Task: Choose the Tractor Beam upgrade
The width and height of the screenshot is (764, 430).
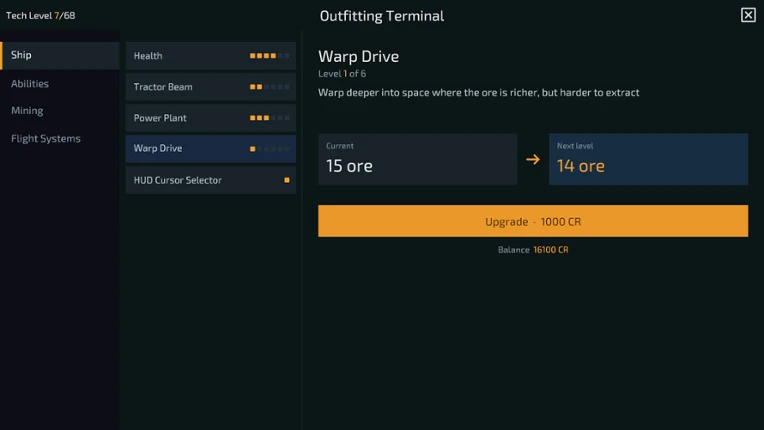Action: tap(210, 87)
